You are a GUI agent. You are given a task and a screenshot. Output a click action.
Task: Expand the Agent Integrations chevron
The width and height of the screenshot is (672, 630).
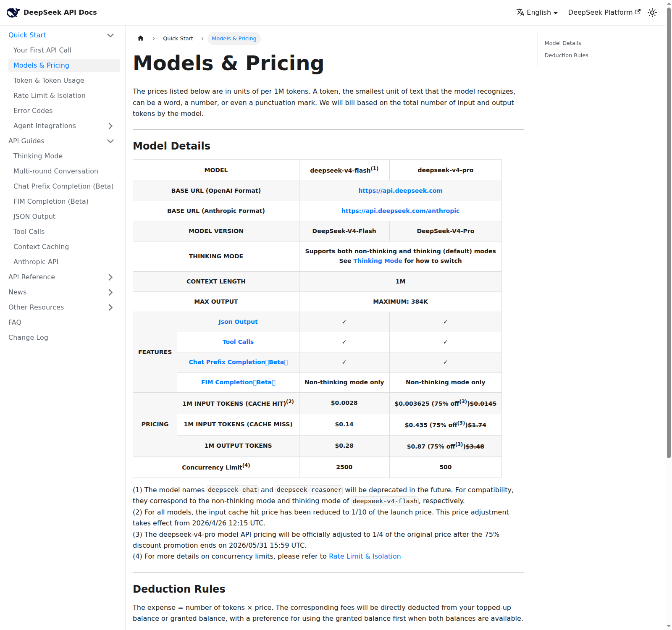110,126
